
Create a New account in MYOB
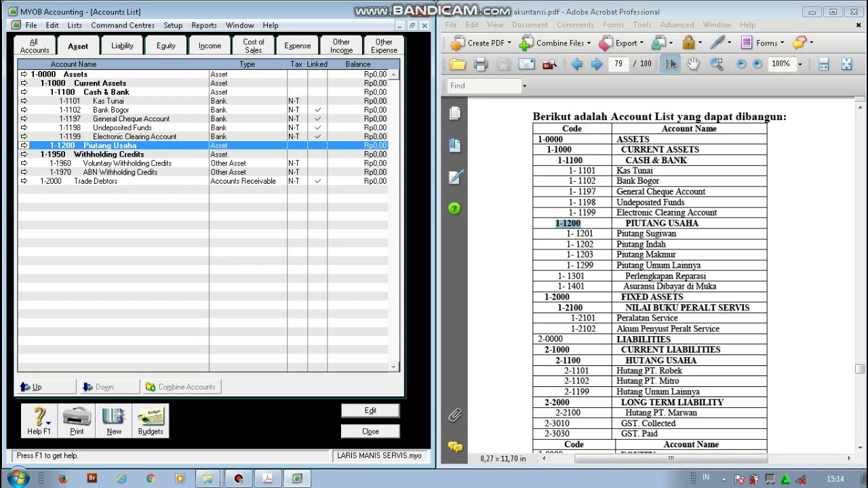(x=114, y=420)
